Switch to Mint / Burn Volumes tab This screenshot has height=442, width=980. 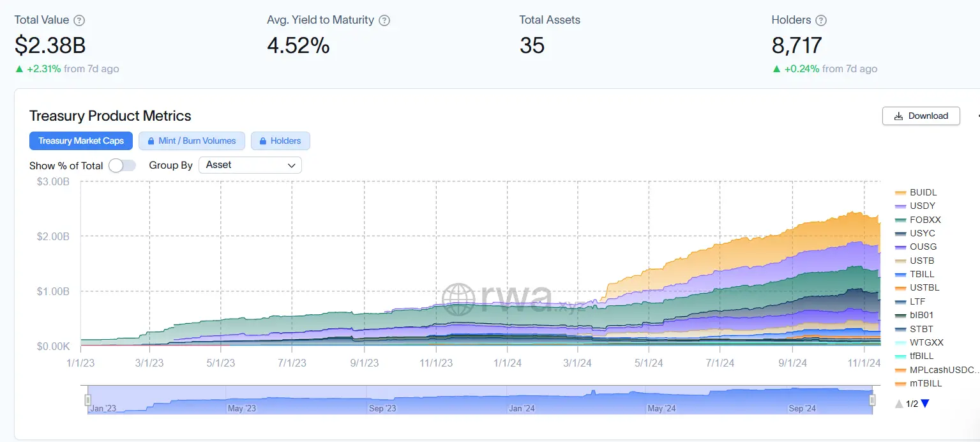click(192, 141)
